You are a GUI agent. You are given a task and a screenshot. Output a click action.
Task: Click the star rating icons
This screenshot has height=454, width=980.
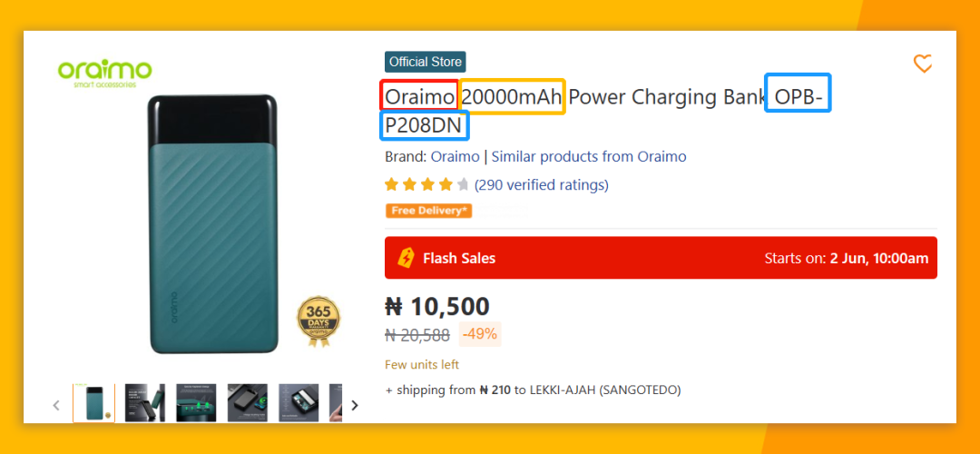[426, 185]
